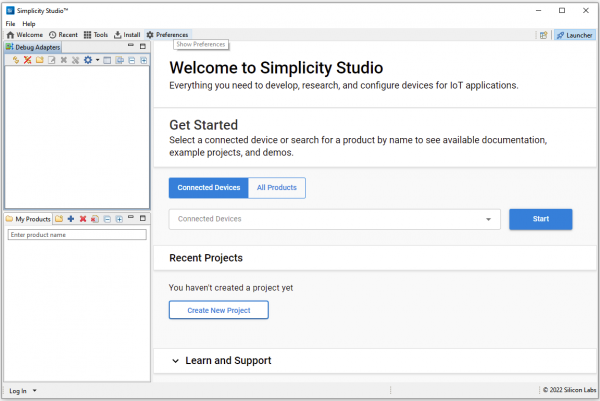600x401 pixels.
Task: Click the Recent Projects heading
Action: point(206,258)
